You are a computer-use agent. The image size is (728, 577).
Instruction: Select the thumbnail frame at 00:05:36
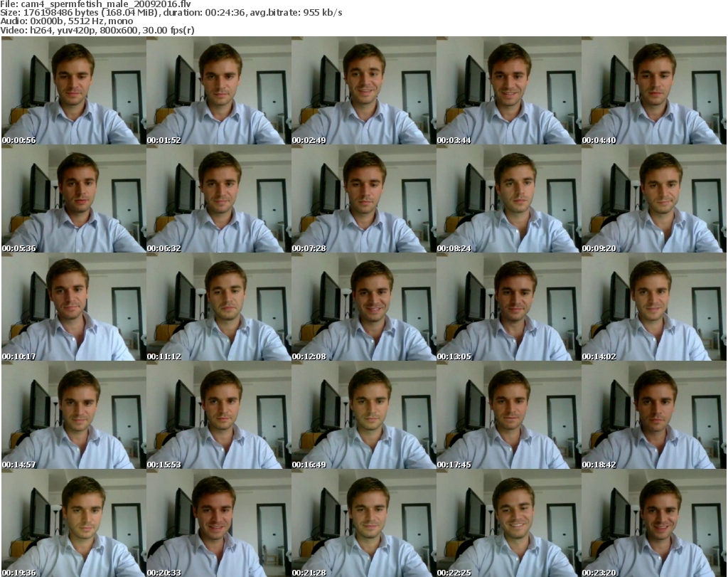point(73,198)
